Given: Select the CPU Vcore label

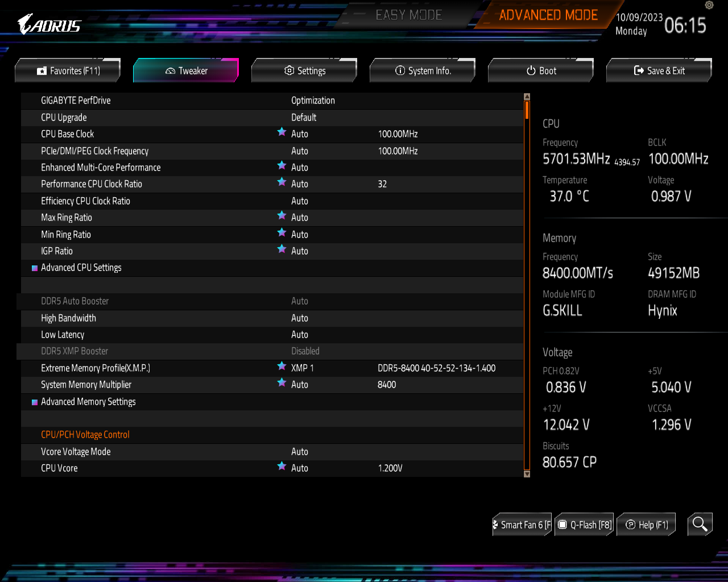Looking at the screenshot, I should (59, 468).
